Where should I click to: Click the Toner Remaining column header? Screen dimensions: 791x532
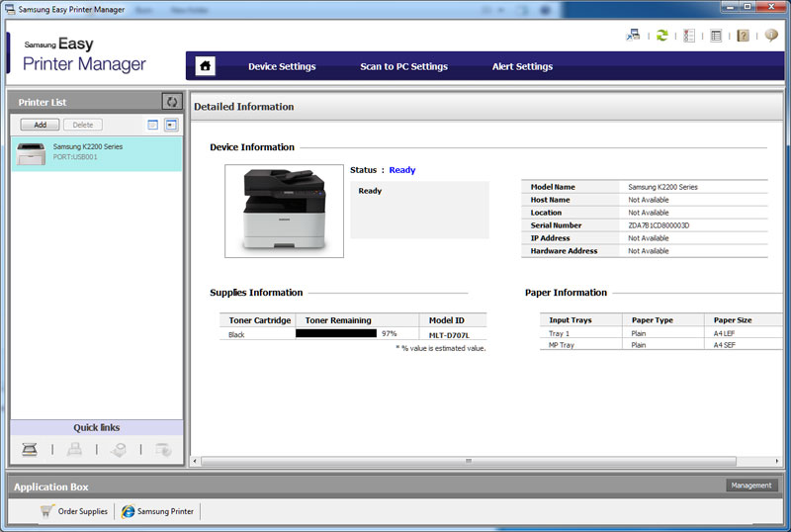click(x=338, y=320)
